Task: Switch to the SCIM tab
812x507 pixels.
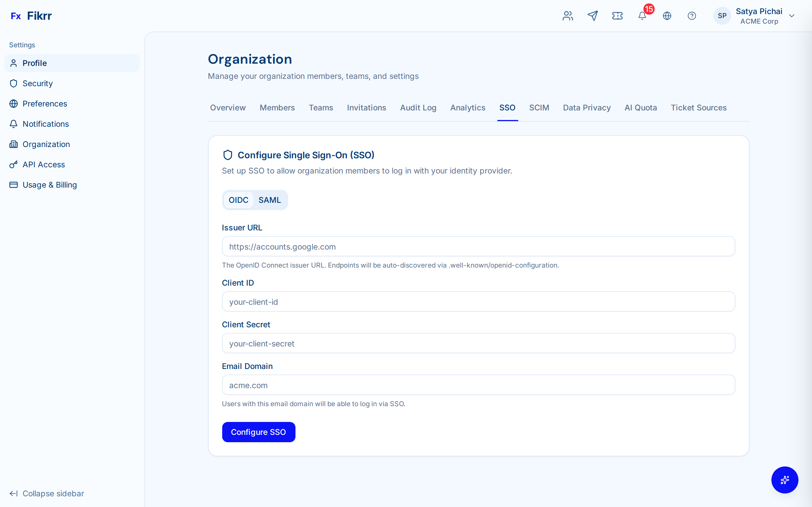Action: [x=539, y=108]
